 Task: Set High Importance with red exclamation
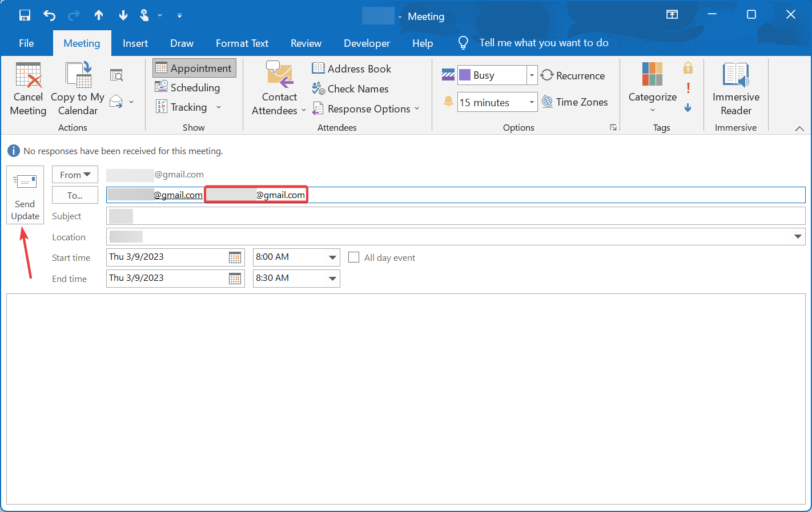coord(688,88)
